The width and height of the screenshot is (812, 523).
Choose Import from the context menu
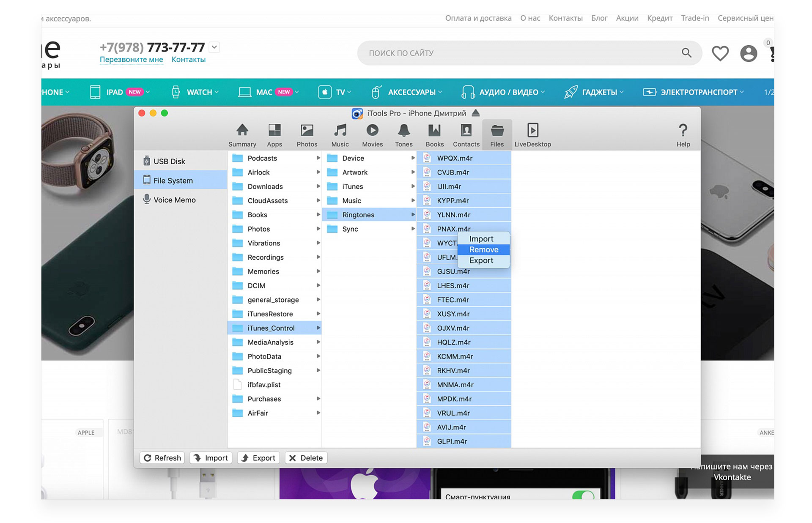coord(483,239)
